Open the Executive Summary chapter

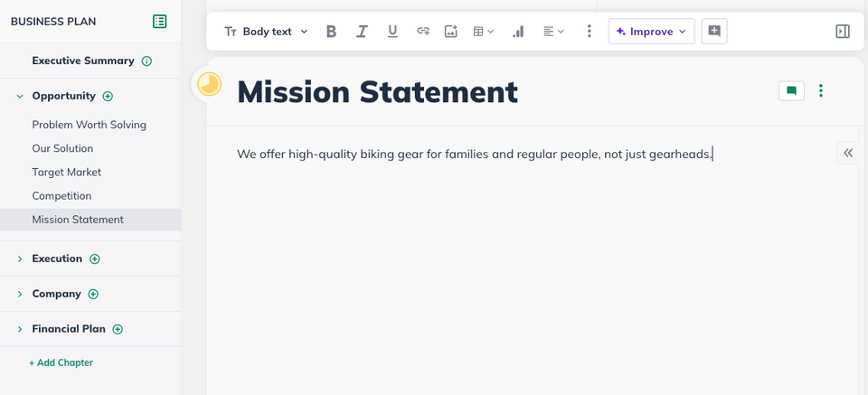(83, 61)
